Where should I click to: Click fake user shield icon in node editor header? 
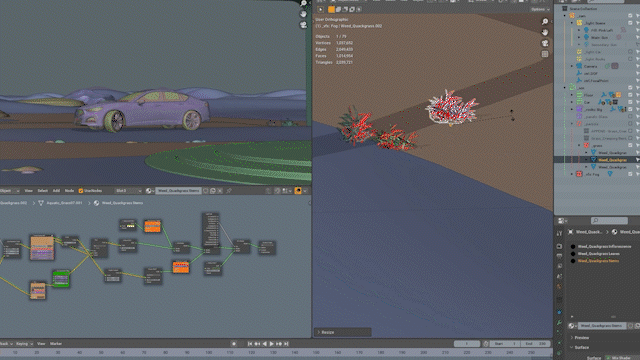pos(206,191)
